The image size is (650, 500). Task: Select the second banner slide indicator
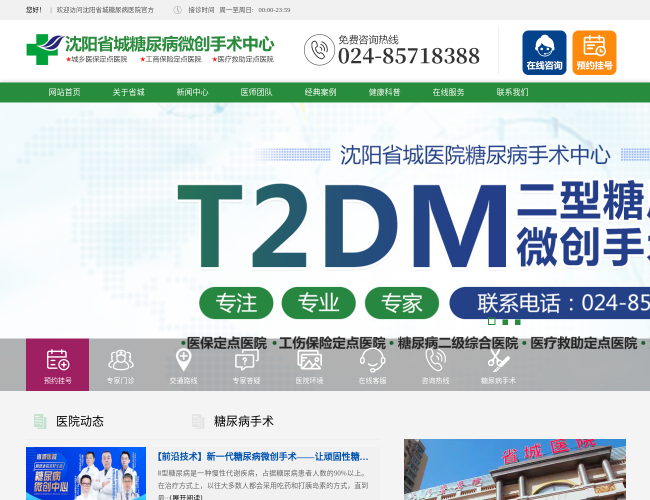tap(505, 322)
